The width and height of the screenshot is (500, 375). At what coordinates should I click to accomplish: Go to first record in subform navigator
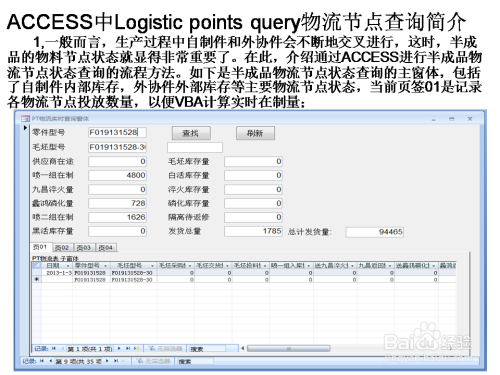(54, 349)
